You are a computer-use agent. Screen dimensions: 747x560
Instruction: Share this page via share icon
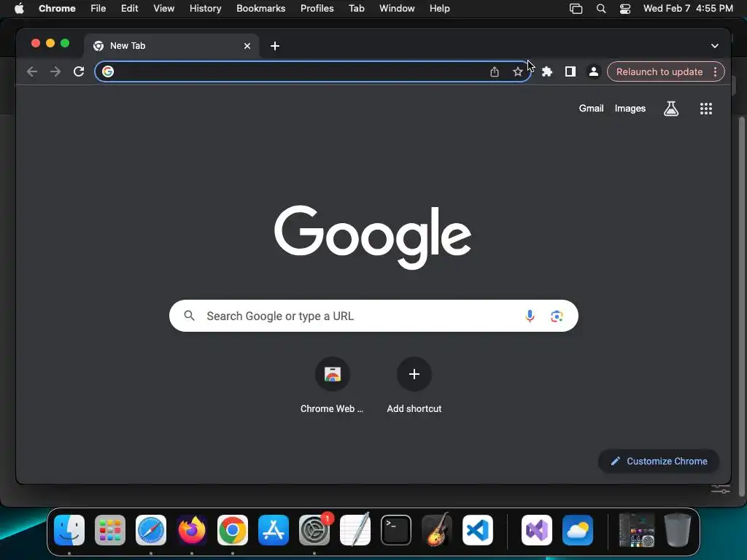tap(495, 71)
